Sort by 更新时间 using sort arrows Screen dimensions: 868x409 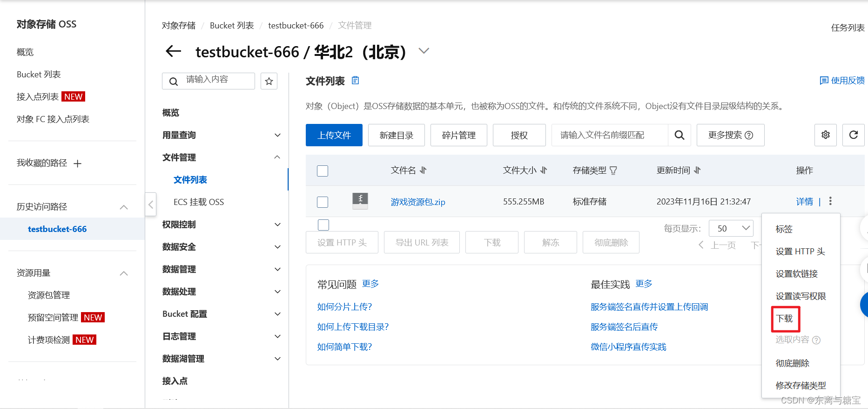(697, 170)
